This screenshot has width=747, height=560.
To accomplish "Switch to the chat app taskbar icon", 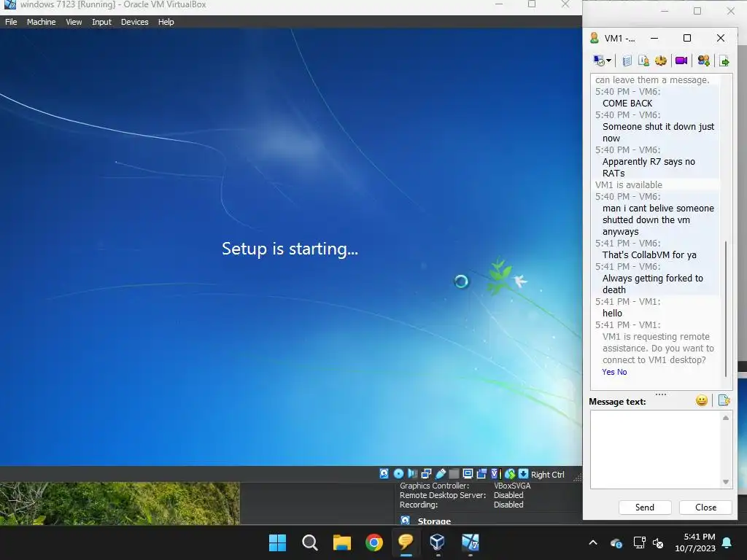I will 406,542.
